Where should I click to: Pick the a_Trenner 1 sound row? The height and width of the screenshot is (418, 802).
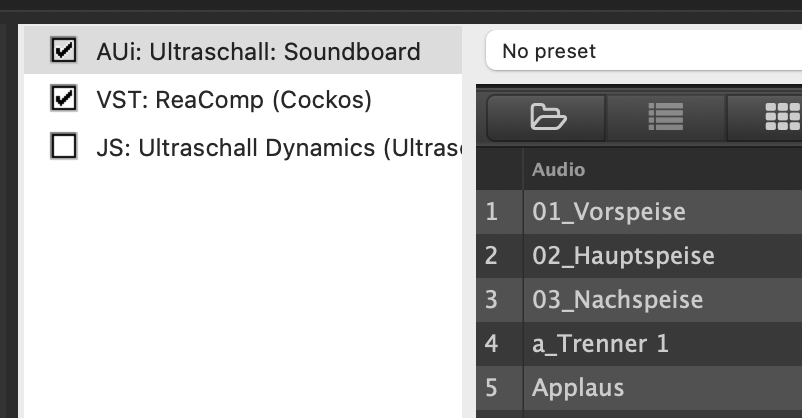pyautogui.click(x=600, y=344)
